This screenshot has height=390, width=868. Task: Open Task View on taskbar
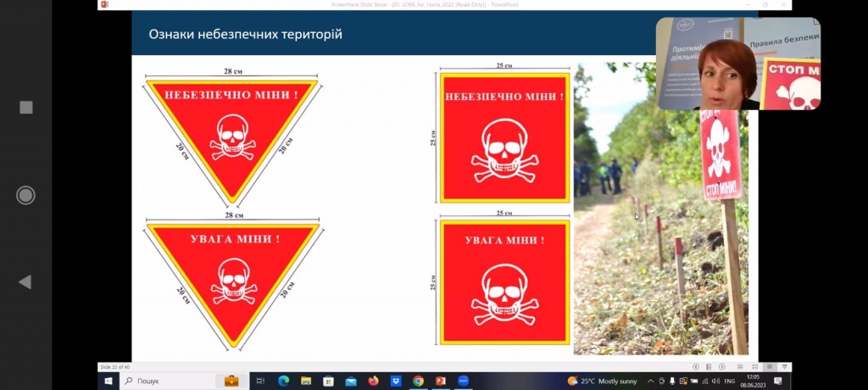tap(260, 381)
